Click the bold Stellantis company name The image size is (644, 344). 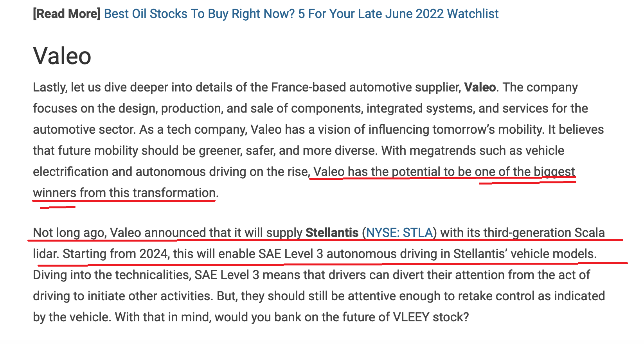pyautogui.click(x=332, y=233)
